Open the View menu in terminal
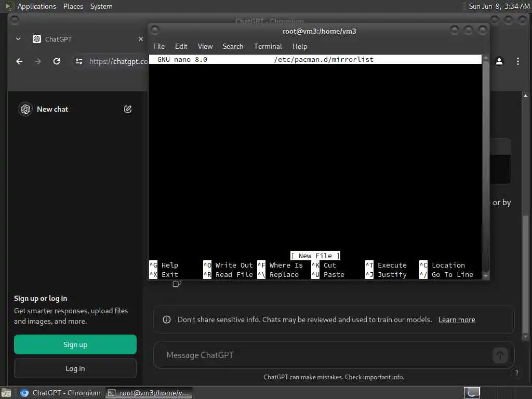The width and height of the screenshot is (532, 399). click(x=205, y=46)
